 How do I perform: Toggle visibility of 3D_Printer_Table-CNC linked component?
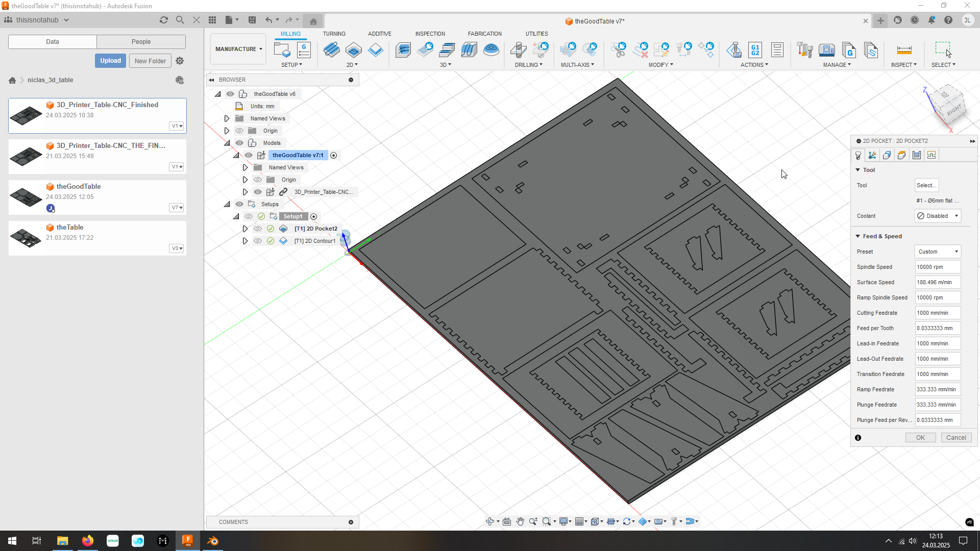(258, 192)
